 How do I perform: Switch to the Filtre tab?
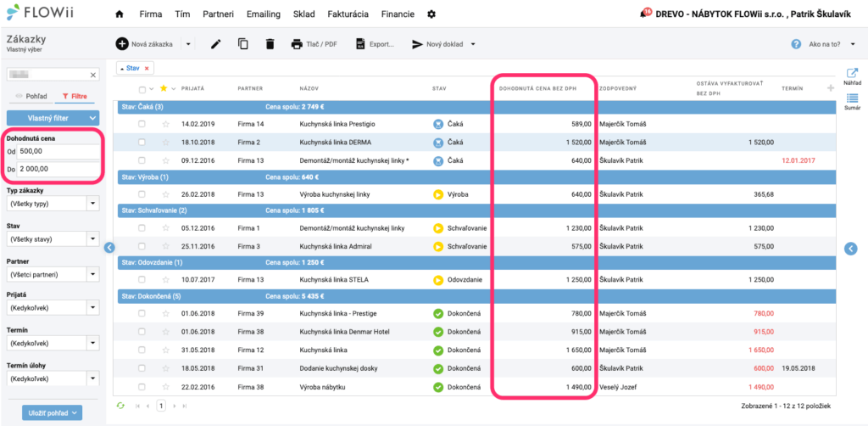(x=75, y=96)
